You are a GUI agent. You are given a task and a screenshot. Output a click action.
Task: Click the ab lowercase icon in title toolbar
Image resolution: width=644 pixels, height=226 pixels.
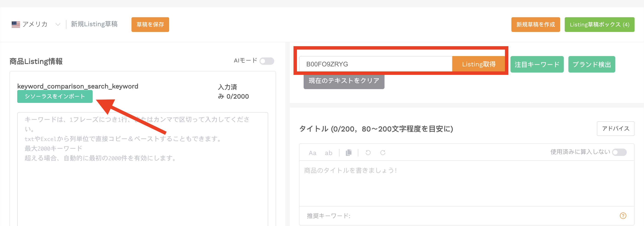click(x=328, y=153)
